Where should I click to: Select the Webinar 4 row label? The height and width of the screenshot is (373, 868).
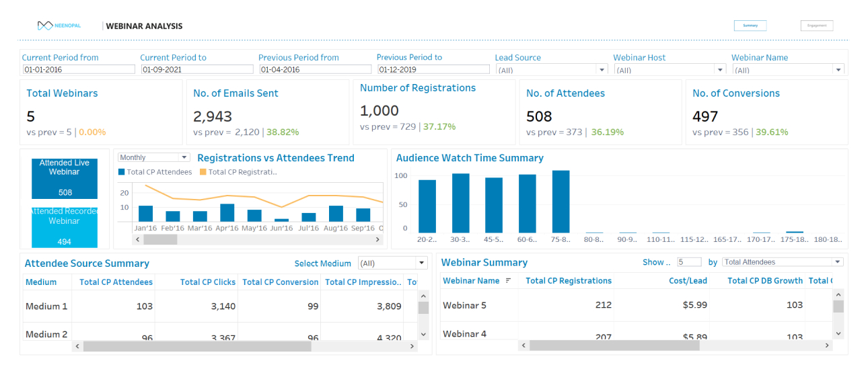point(464,334)
